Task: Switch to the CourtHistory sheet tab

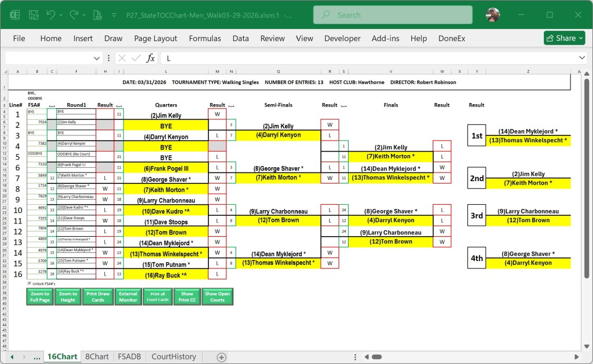Action: 173,356
